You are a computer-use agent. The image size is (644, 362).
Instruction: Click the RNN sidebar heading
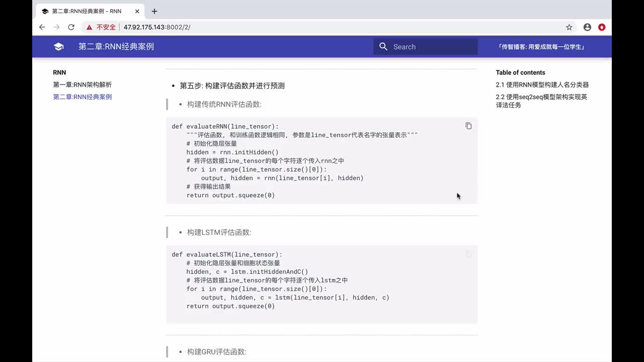(x=59, y=72)
